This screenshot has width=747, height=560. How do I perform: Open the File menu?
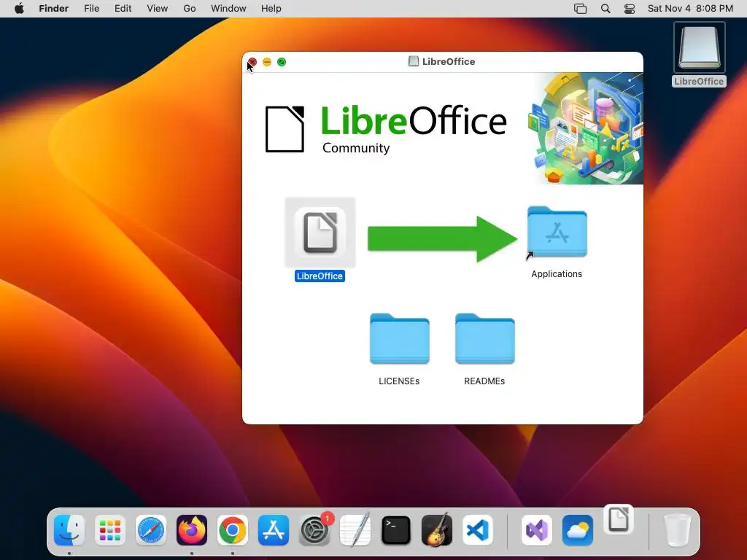coord(91,9)
